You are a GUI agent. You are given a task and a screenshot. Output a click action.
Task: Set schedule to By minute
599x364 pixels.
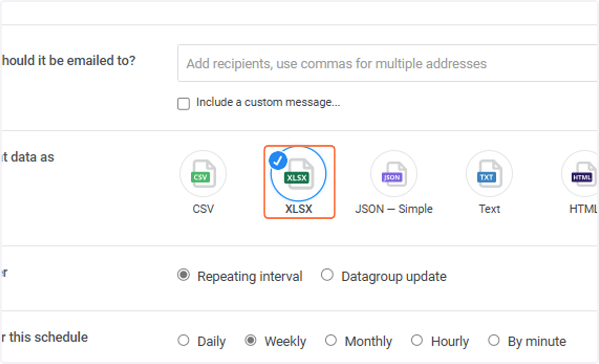click(x=494, y=341)
